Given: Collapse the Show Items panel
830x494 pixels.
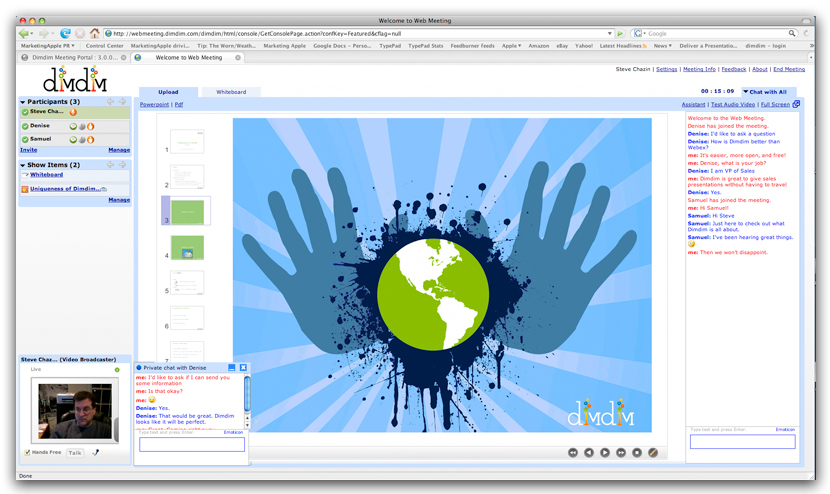Looking at the screenshot, I should coord(23,165).
